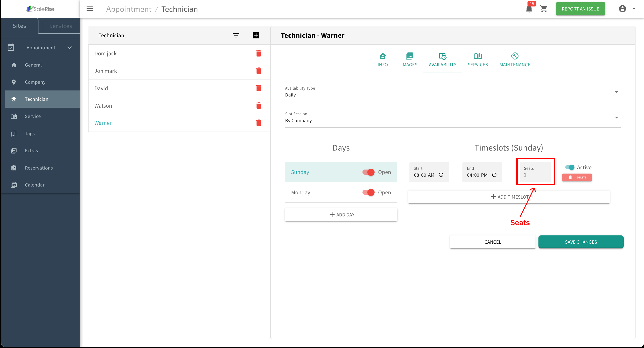Screen dimensions: 644x348
Task: Click the ADD TIMESLOT button
Action: [509, 197]
